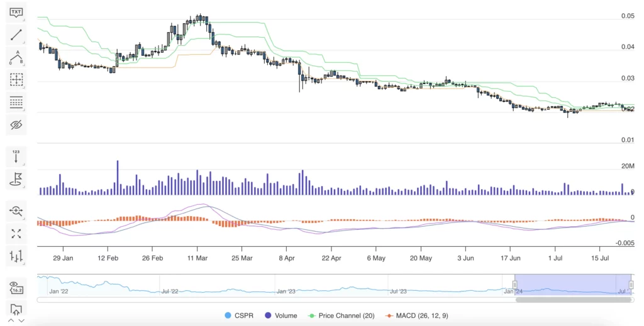Click the 25 Mar x-axis date label
The width and height of the screenshot is (644, 326).
242,258
